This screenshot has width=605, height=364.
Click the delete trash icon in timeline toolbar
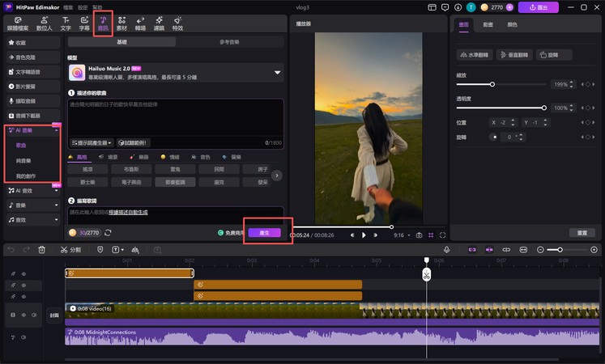tap(42, 250)
